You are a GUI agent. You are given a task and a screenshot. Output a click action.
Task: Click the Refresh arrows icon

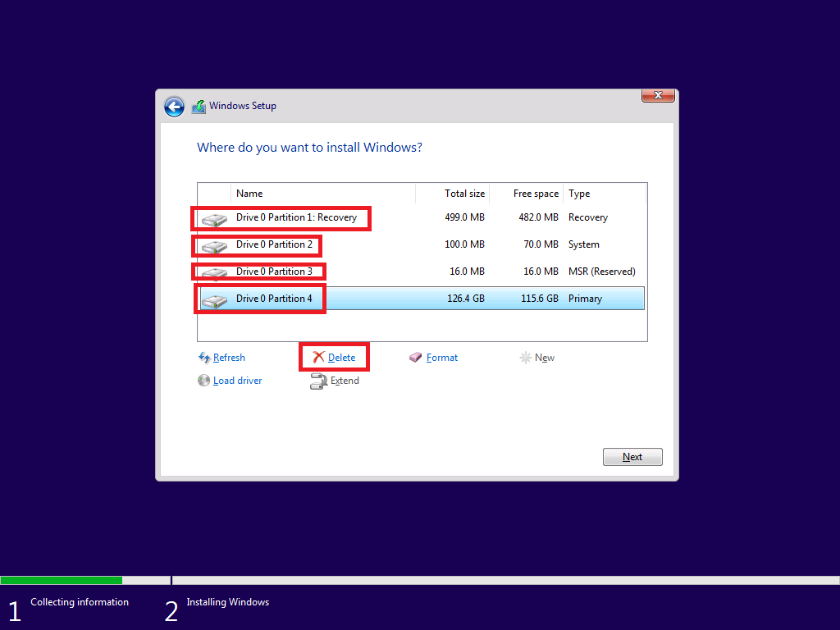204,358
